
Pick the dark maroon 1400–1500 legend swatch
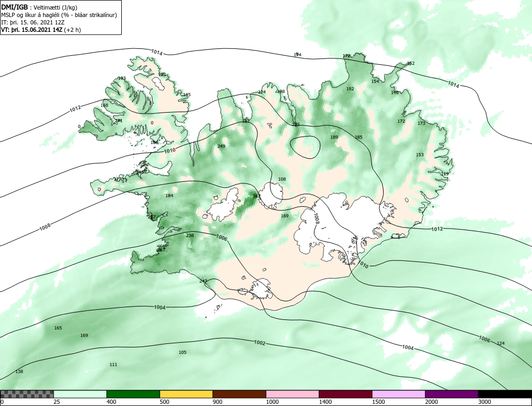[345, 394]
